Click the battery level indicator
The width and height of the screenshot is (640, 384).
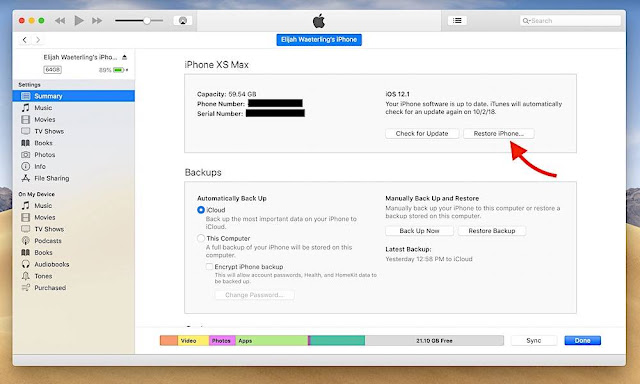click(118, 70)
